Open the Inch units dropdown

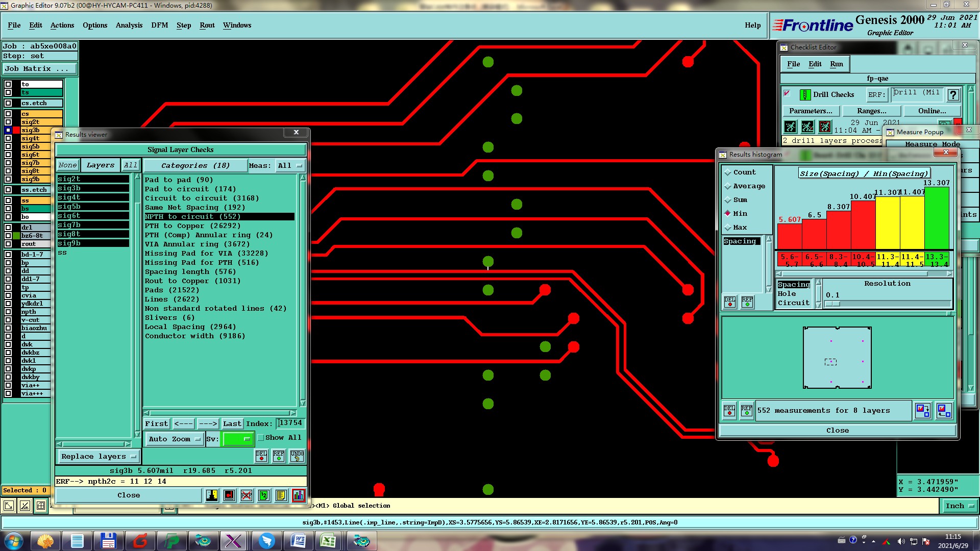959,506
